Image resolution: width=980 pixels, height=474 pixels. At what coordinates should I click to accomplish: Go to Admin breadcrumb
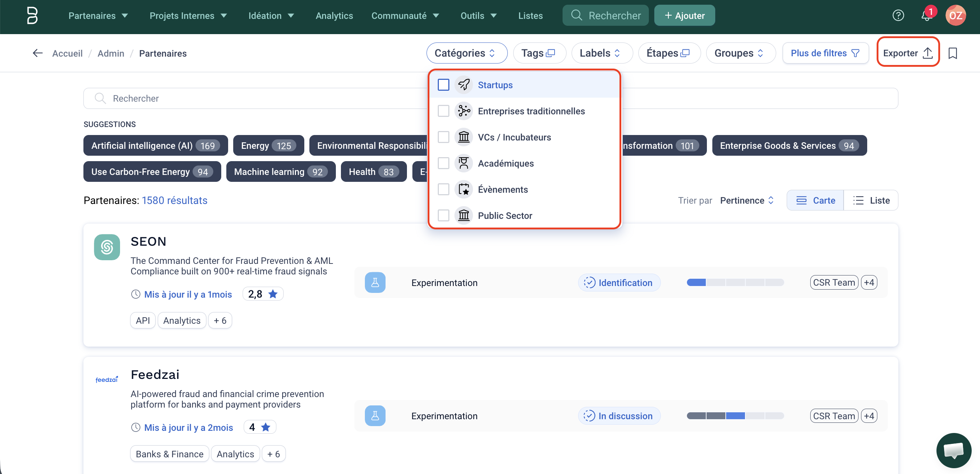(111, 53)
